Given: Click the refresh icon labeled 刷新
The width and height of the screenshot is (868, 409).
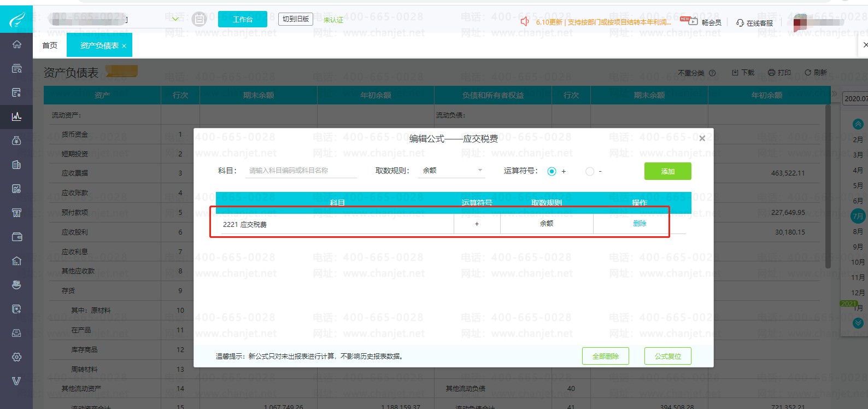Looking at the screenshot, I should tap(807, 73).
